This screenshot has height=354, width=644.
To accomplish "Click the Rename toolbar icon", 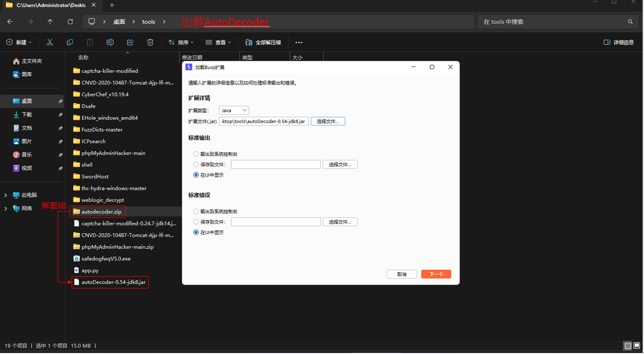I will (x=110, y=42).
